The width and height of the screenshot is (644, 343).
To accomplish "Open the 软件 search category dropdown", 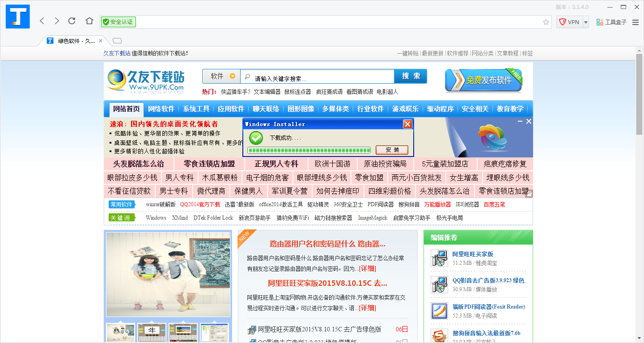I will click(221, 76).
